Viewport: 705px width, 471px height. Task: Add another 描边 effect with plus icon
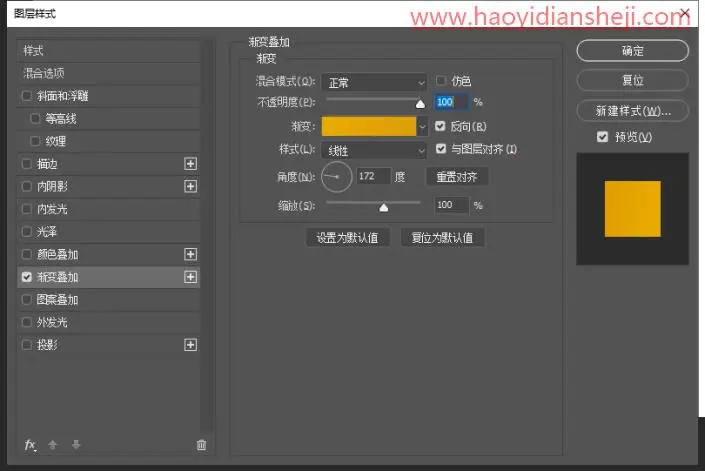[x=191, y=164]
